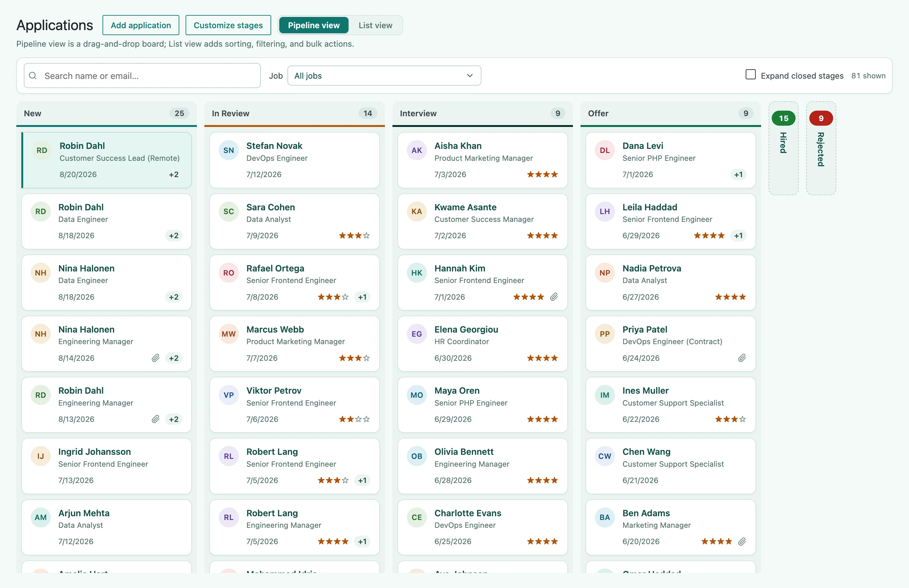The image size is (909, 588).
Task: Click star rating on Viktor Petrov card
Action: 354,419
